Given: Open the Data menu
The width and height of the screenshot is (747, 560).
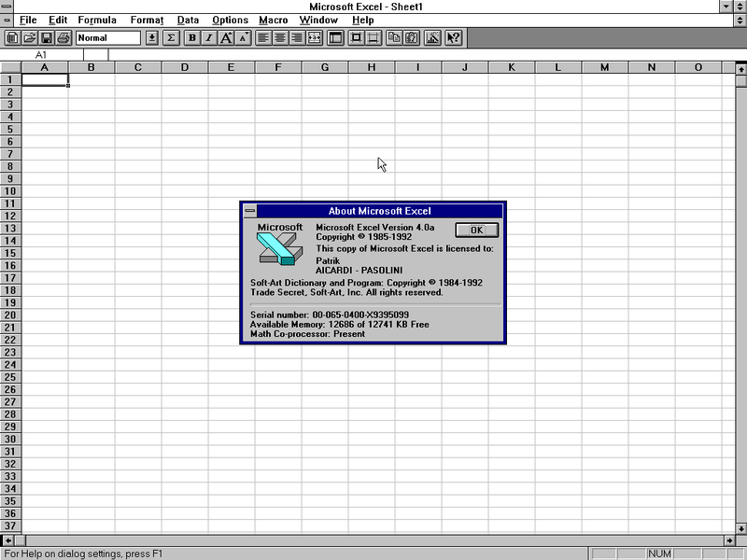Looking at the screenshot, I should (x=188, y=20).
